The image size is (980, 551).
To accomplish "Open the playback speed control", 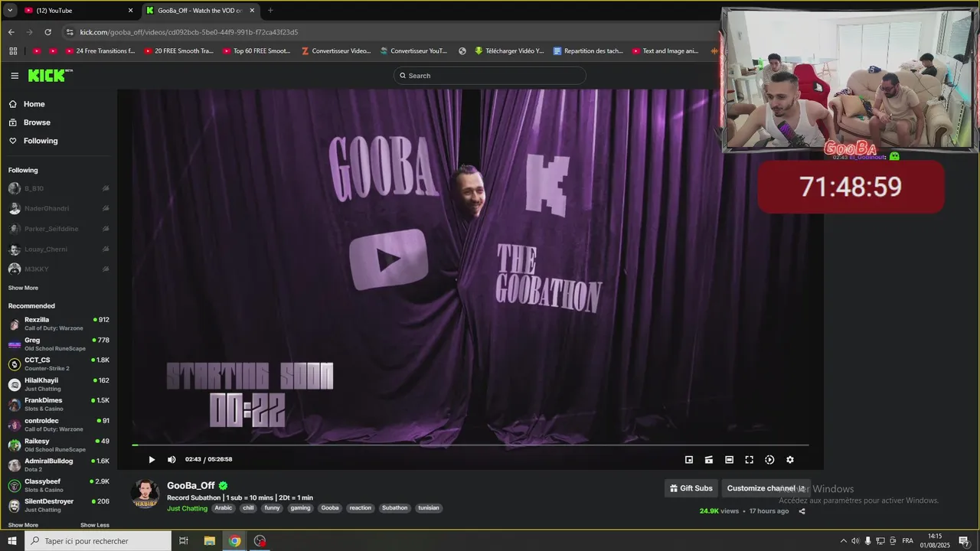I will 769,460.
